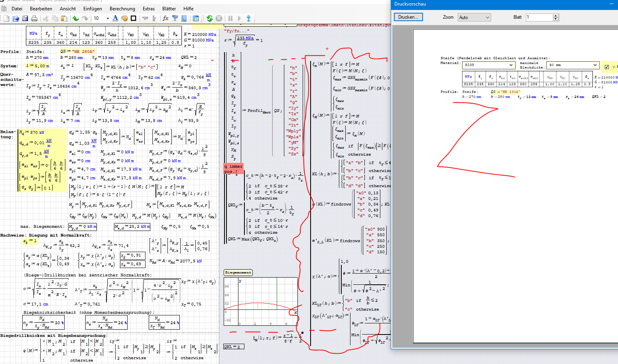Click the Drucken... button
The height and width of the screenshot is (364, 618).
[408, 17]
